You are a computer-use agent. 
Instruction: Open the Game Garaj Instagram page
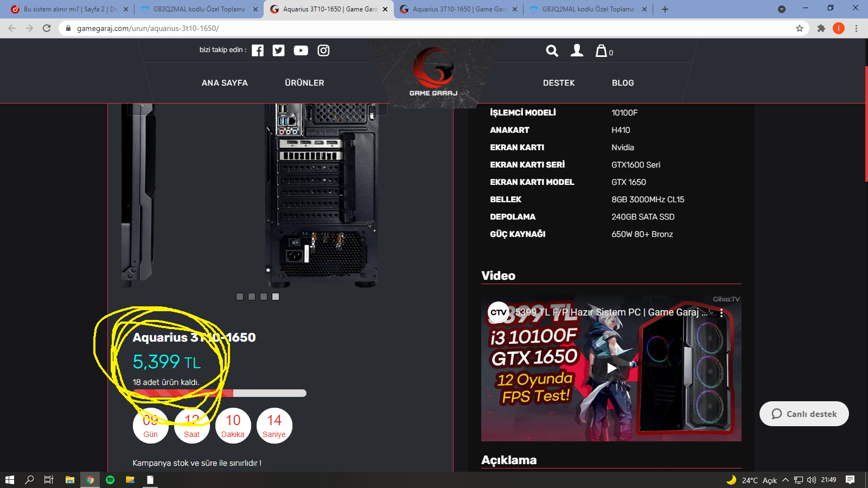point(323,50)
